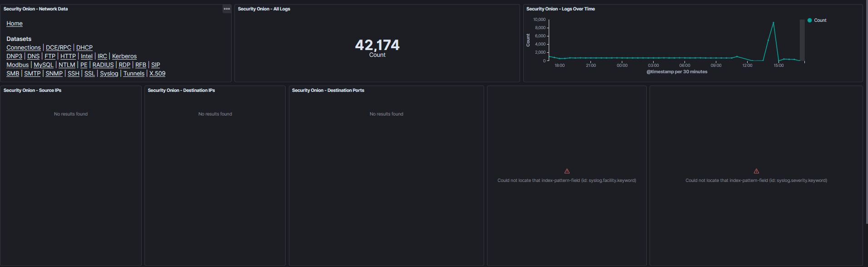868x267 pixels.
Task: Open the DNS dataset link
Action: pyautogui.click(x=33, y=56)
